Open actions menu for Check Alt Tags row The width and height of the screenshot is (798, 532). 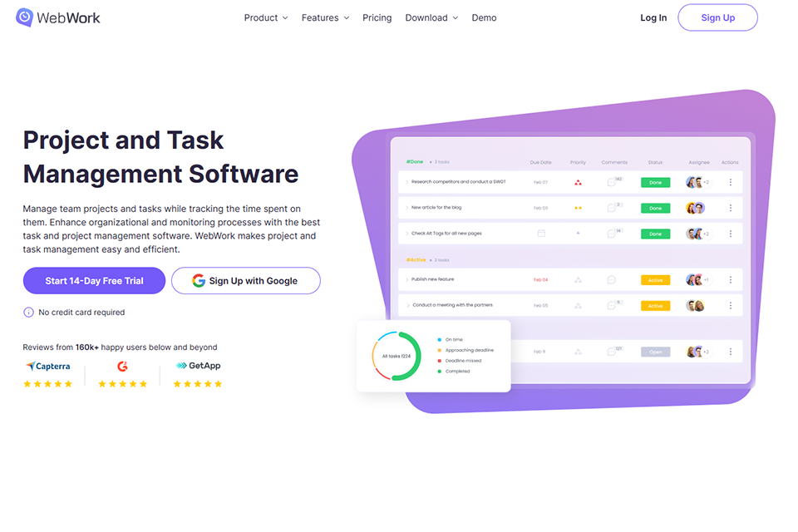[x=731, y=234]
